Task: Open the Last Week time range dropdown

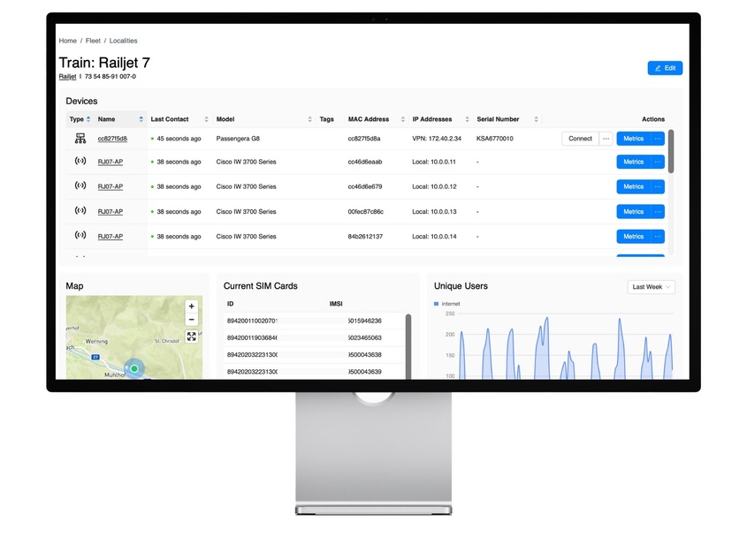Action: (x=652, y=287)
